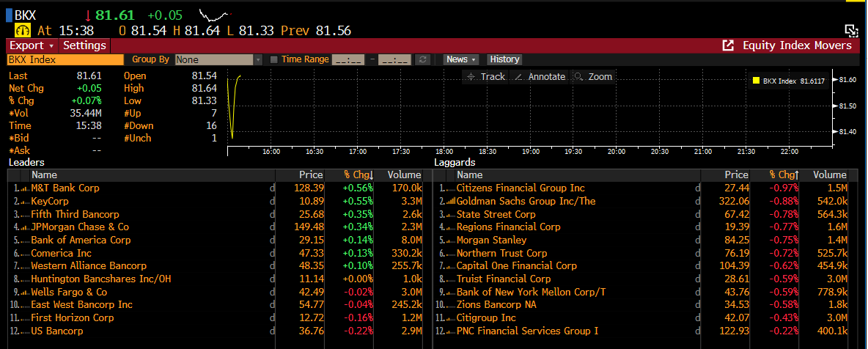Select PNC Financial Services Group I row
Image resolution: width=868 pixels, height=349 pixels.
pyautogui.click(x=641, y=331)
